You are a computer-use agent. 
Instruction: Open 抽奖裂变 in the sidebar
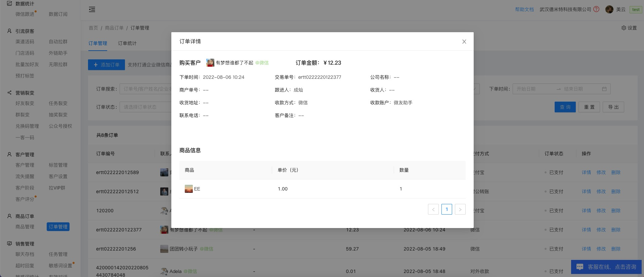click(58, 115)
